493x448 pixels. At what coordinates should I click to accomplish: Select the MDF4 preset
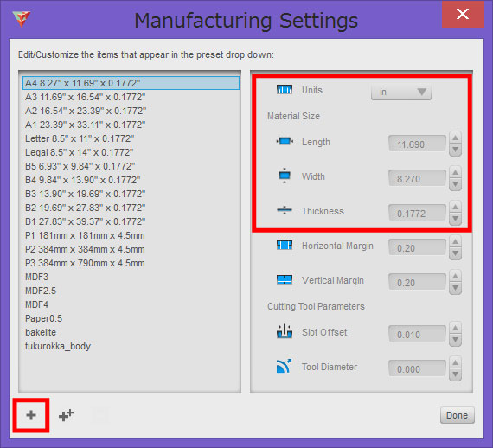point(131,304)
